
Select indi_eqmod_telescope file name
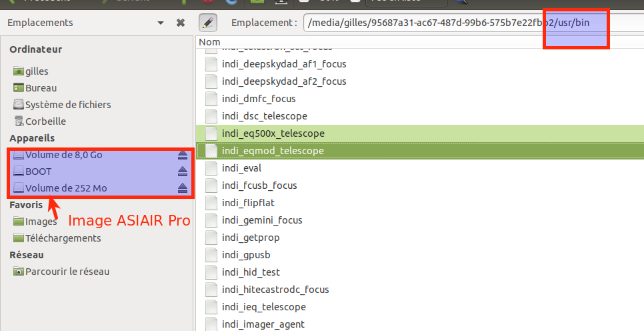(273, 151)
